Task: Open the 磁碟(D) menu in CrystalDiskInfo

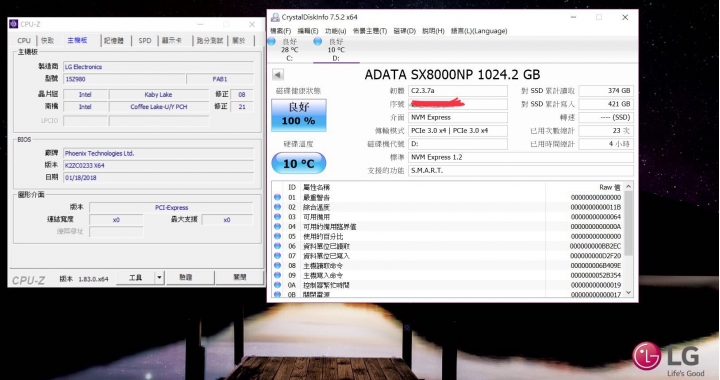Action: (x=405, y=31)
